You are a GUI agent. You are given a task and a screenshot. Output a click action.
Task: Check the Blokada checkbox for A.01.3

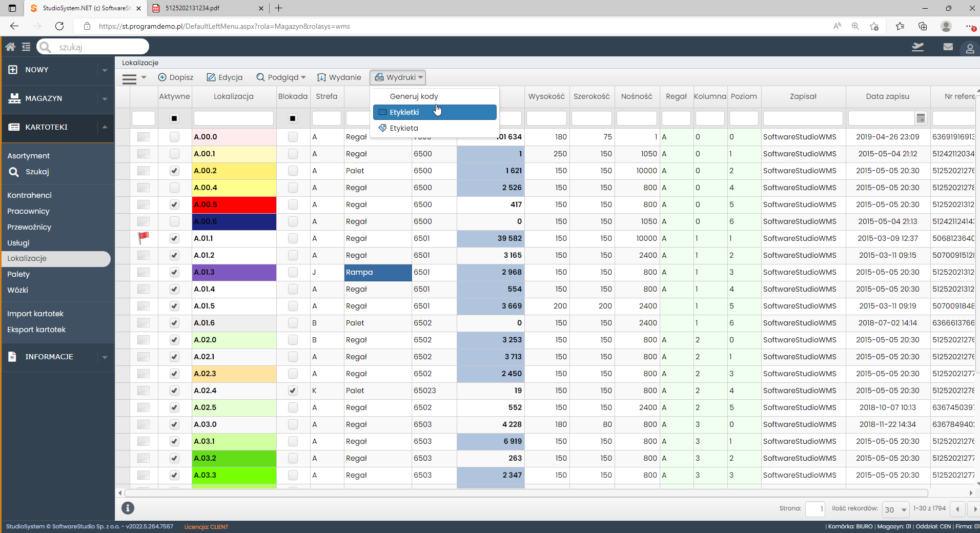pyautogui.click(x=293, y=272)
